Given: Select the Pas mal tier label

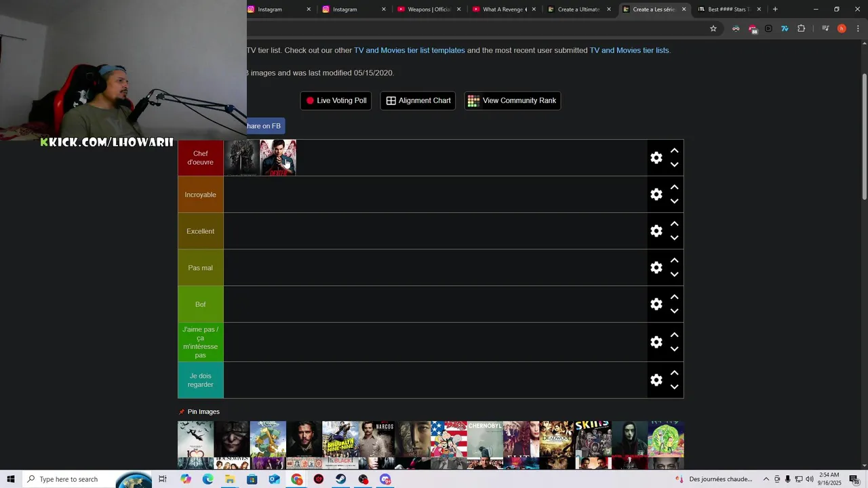Looking at the screenshot, I should point(201,268).
